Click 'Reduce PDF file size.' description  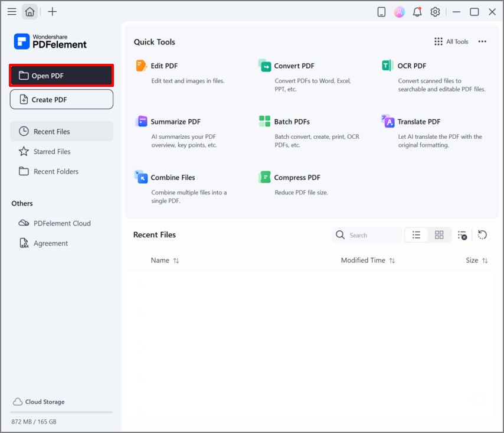(301, 193)
